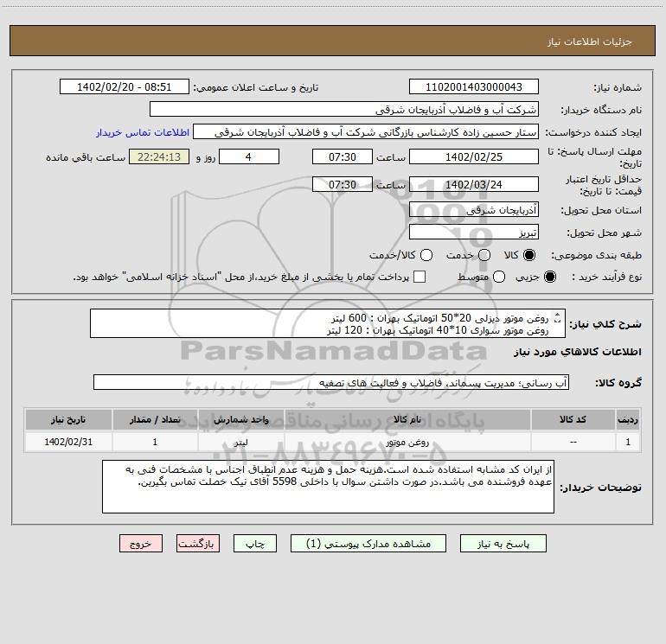Click the scroll stepper in the شرح کلی نیاز box
The image size is (666, 644).
558,317
